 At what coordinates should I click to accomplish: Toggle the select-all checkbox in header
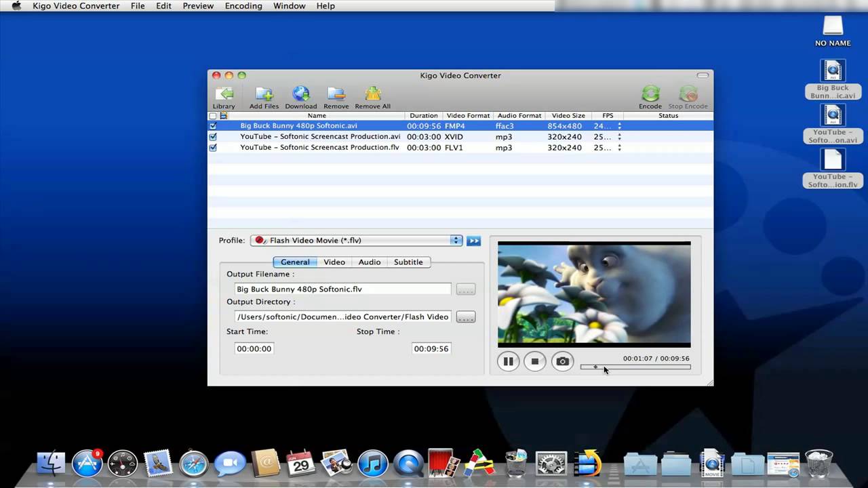pos(213,116)
